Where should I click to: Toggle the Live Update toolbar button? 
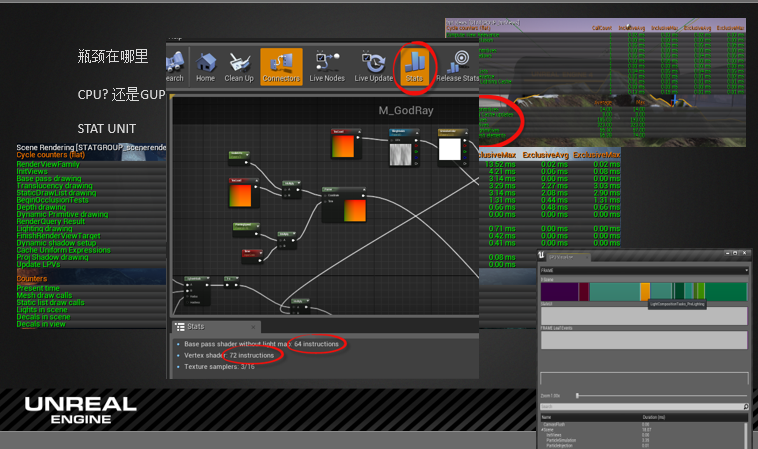(373, 67)
